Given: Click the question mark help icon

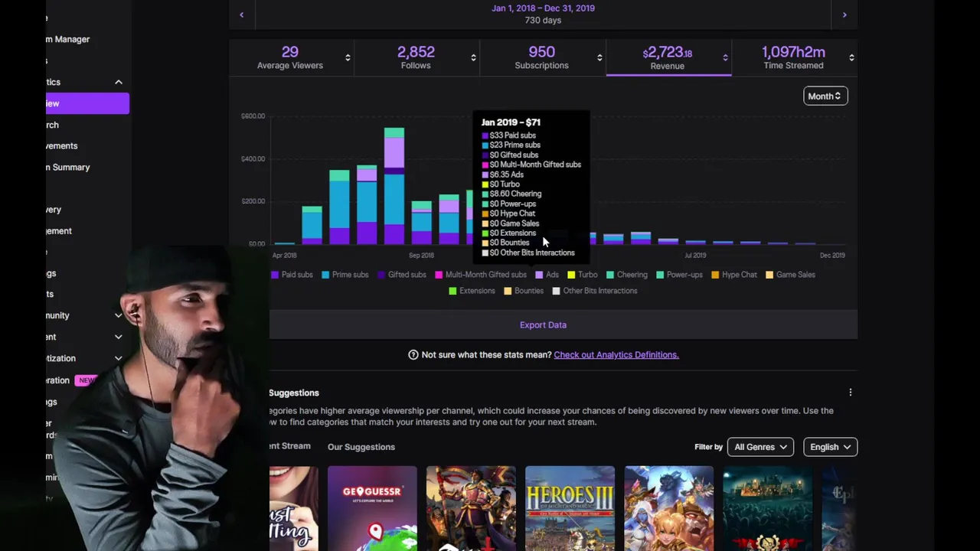Looking at the screenshot, I should pyautogui.click(x=413, y=354).
